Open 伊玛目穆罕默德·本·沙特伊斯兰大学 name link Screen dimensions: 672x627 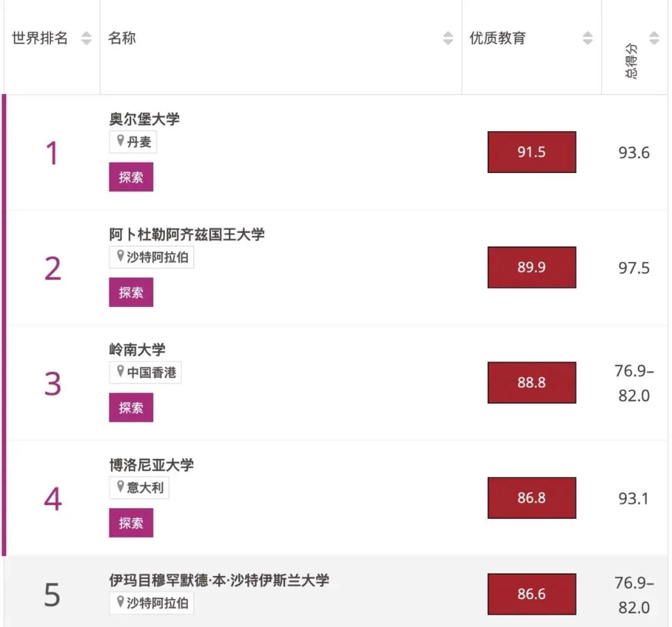pos(219,580)
